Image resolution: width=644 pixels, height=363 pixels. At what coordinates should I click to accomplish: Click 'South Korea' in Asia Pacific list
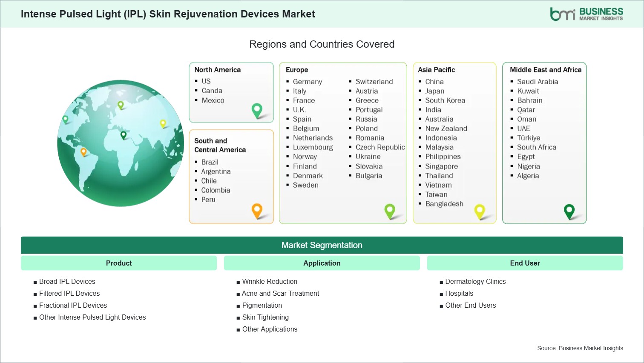click(445, 100)
